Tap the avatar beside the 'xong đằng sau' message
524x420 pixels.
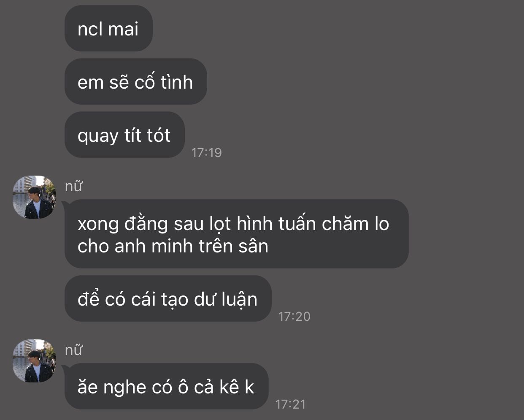point(34,197)
